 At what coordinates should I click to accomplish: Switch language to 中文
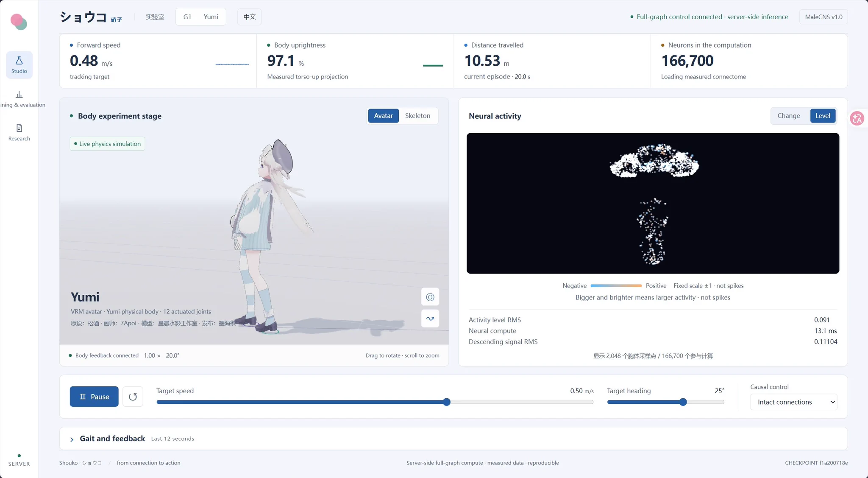249,17
